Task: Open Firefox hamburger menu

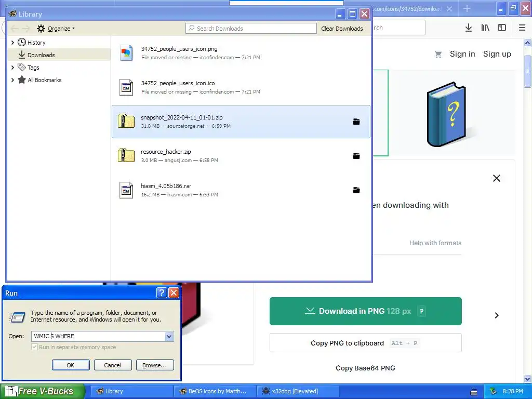Action: [x=522, y=28]
